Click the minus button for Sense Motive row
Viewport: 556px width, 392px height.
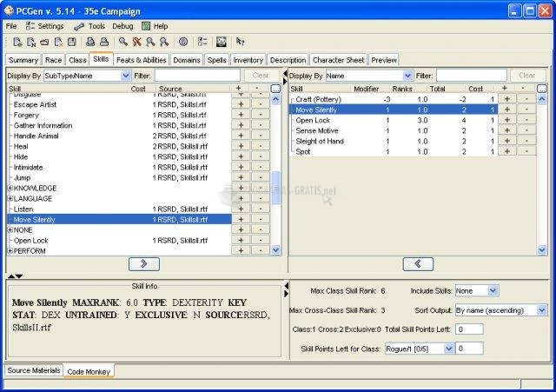526,130
